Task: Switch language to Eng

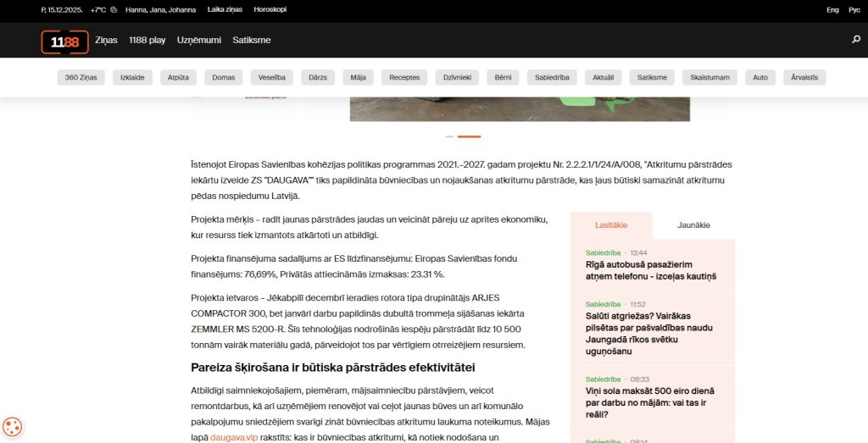Action: (832, 10)
